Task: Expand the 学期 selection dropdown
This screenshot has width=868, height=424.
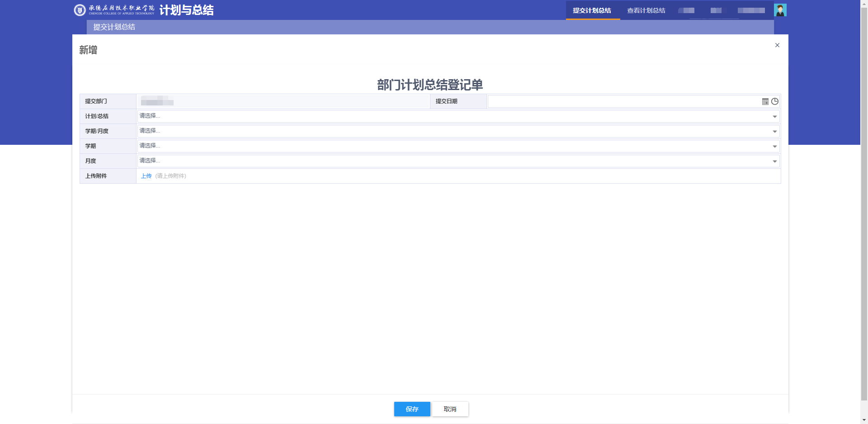Action: (774, 147)
